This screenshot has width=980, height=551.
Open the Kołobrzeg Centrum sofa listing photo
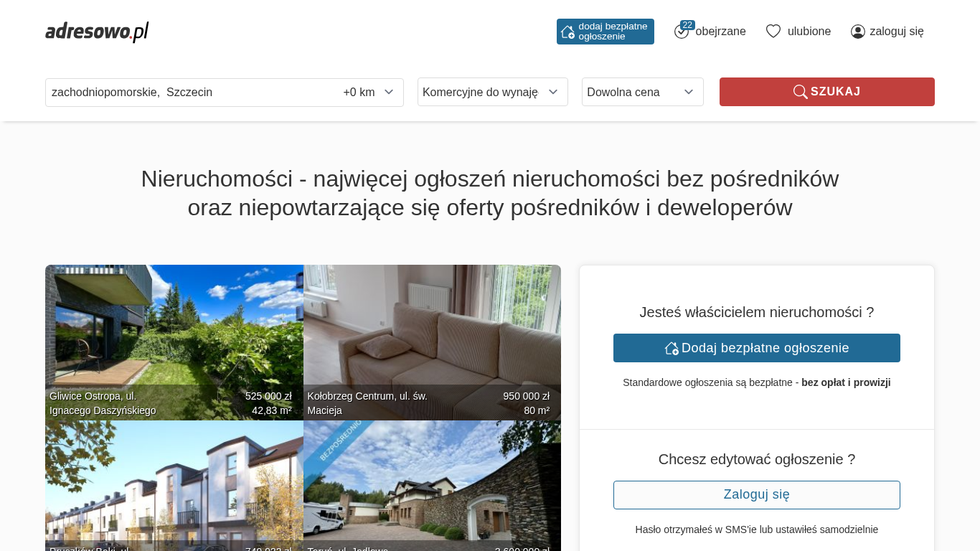[x=432, y=342]
